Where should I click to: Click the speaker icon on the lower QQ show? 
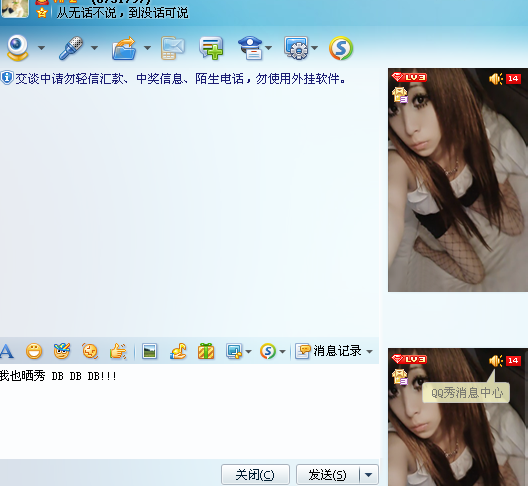tap(496, 361)
